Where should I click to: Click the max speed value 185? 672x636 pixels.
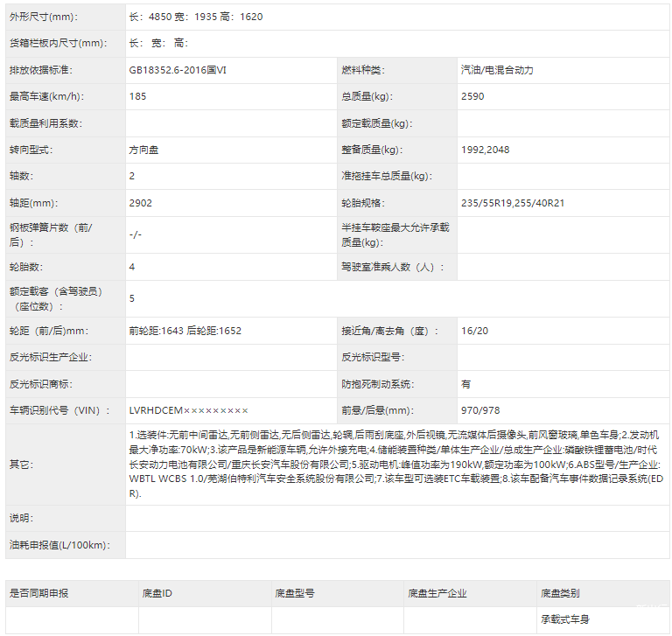pos(137,96)
